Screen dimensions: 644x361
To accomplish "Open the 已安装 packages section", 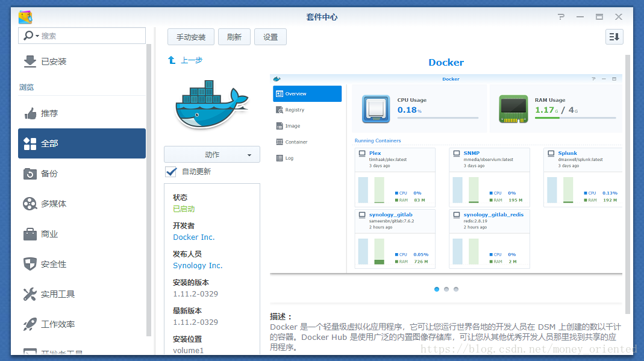I will [x=82, y=61].
